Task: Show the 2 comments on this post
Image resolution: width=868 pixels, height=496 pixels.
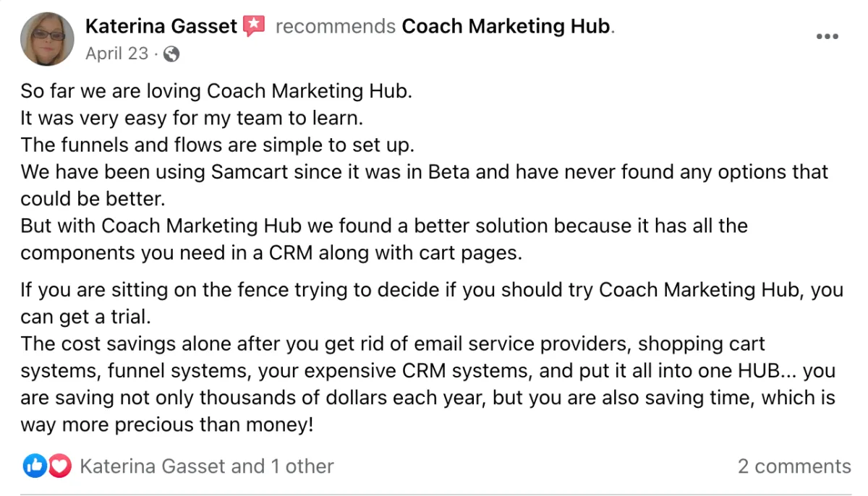Action: [793, 466]
